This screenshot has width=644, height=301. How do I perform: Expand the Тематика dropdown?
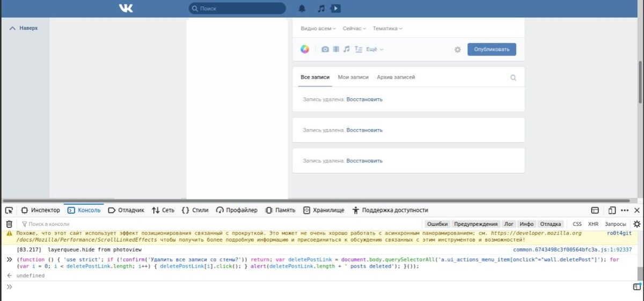(x=387, y=28)
